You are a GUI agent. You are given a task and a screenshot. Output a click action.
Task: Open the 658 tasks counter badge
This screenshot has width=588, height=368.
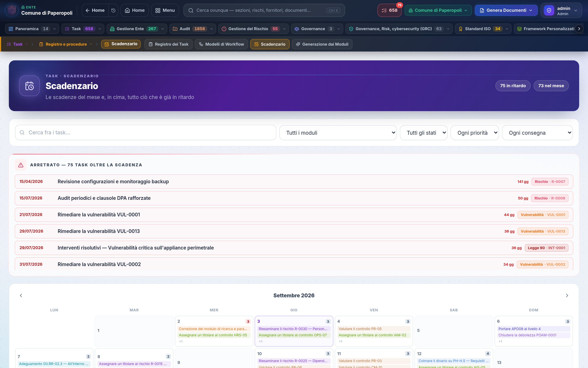coord(389,10)
